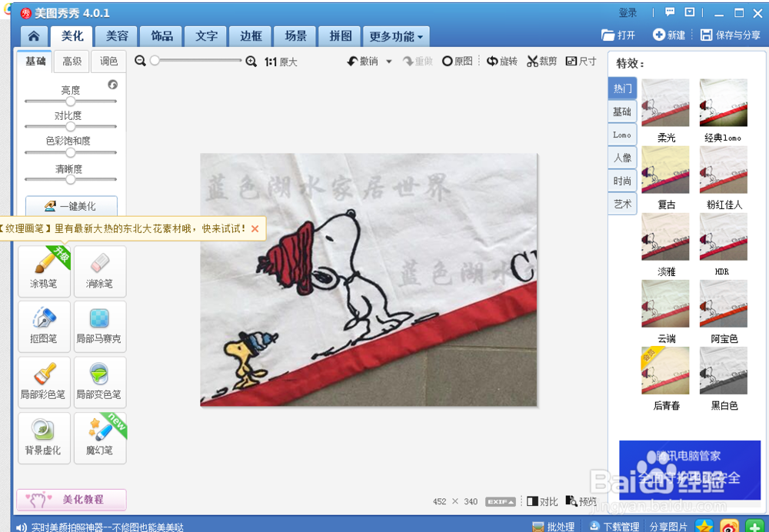
Task: Open the 拼图 tab
Action: [x=340, y=36]
